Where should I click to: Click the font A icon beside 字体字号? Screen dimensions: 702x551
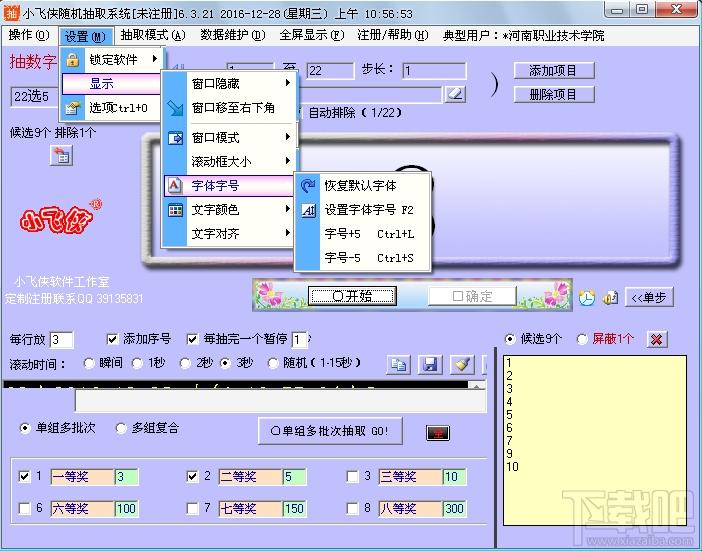pyautogui.click(x=175, y=185)
